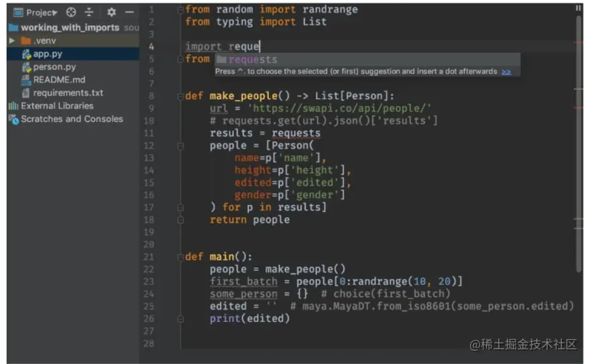The width and height of the screenshot is (590, 364).
Task: Click the >> link in completion hint
Action: 506,72
